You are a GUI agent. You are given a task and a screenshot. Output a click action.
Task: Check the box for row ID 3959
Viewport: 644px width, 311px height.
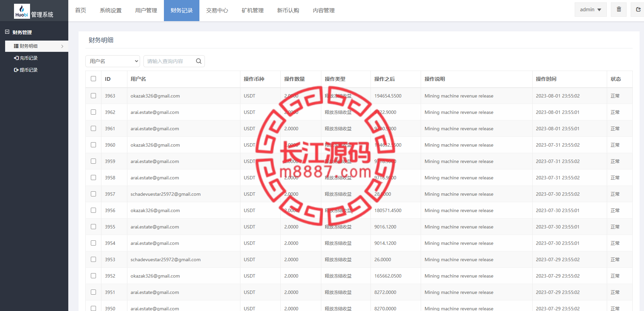pos(93,161)
